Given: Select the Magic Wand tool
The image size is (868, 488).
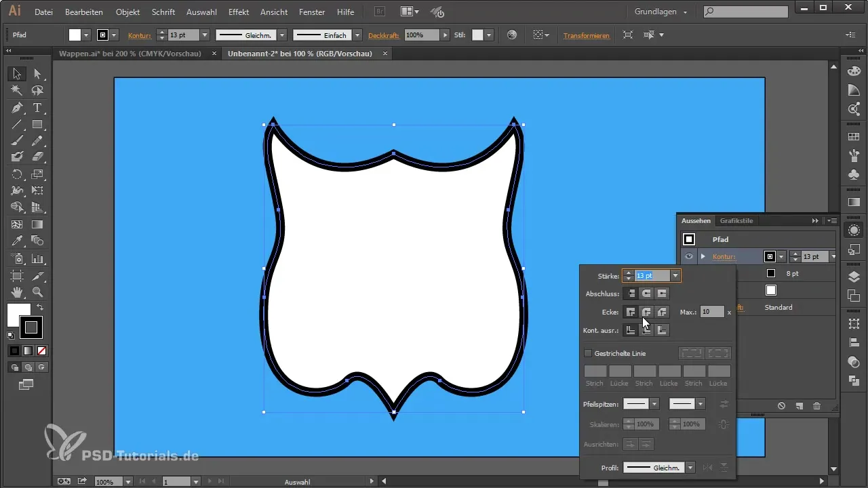Looking at the screenshot, I should pyautogui.click(x=18, y=90).
